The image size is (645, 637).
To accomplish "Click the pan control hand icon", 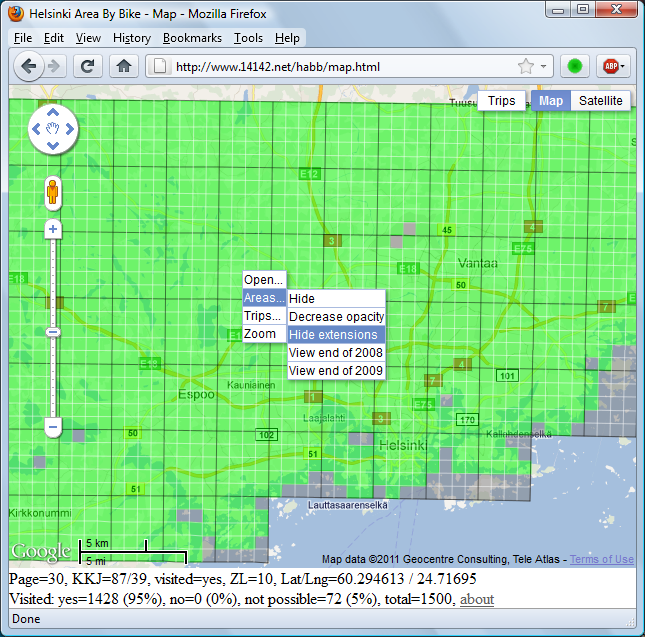I will (53, 128).
